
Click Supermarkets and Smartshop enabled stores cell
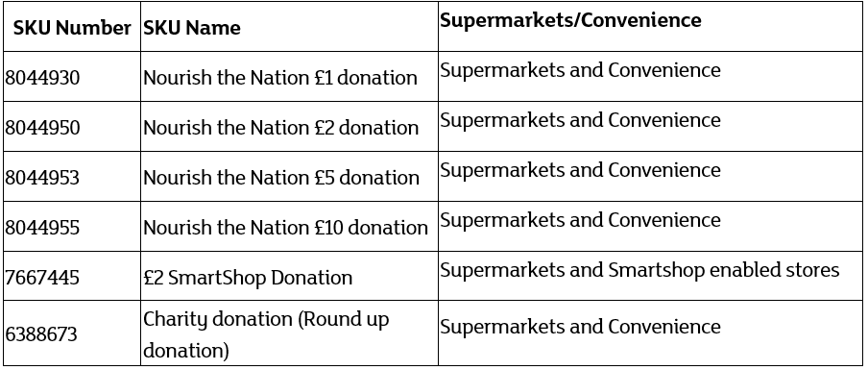coord(650,276)
